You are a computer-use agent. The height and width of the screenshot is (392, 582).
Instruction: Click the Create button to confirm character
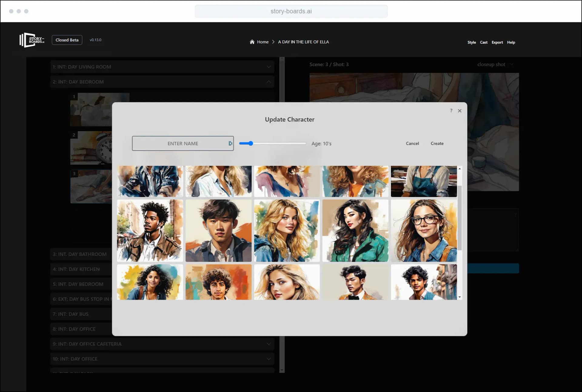tap(437, 143)
